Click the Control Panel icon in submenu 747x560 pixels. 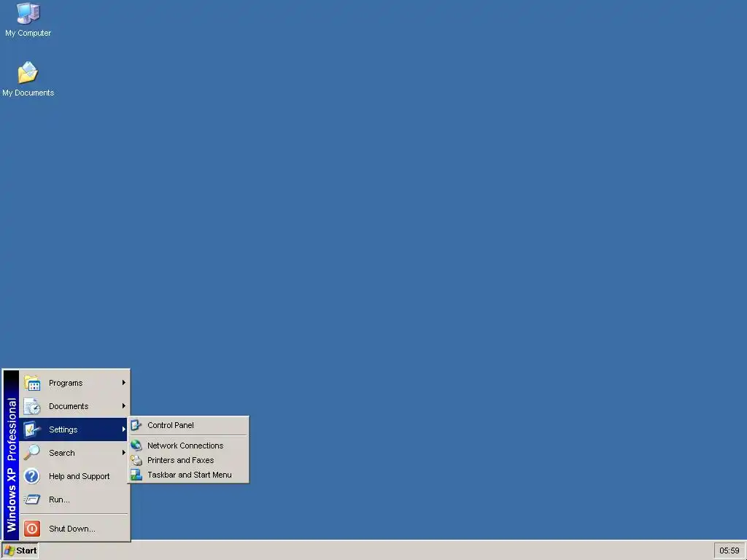tap(136, 425)
